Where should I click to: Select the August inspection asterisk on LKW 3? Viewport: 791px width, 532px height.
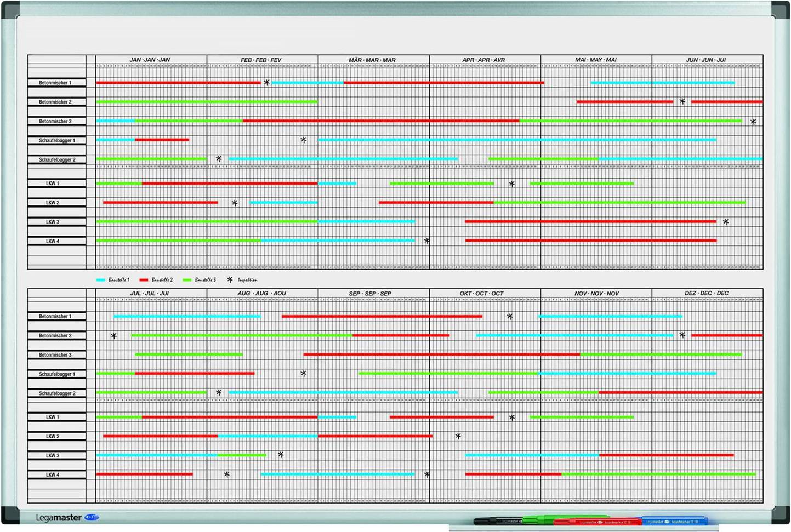pyautogui.click(x=281, y=455)
